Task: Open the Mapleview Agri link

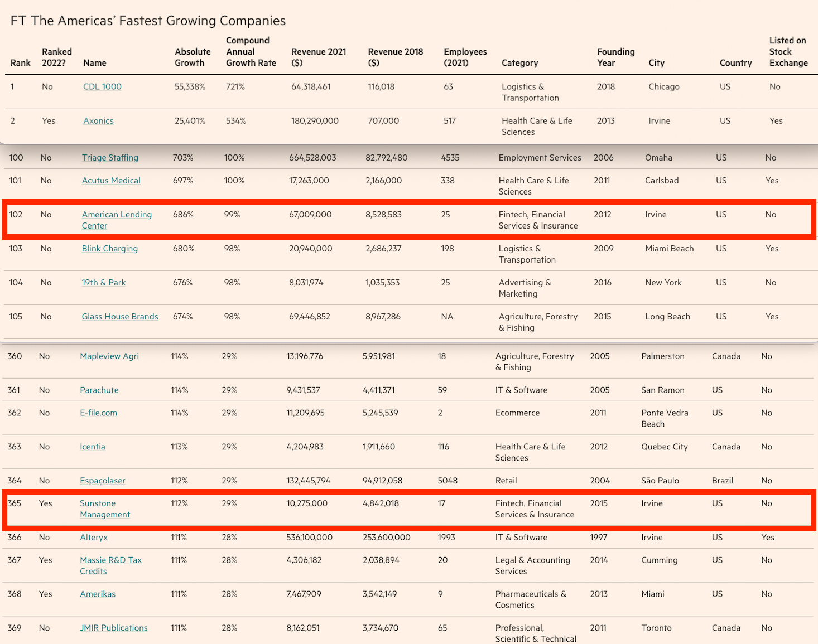Action: point(109,356)
